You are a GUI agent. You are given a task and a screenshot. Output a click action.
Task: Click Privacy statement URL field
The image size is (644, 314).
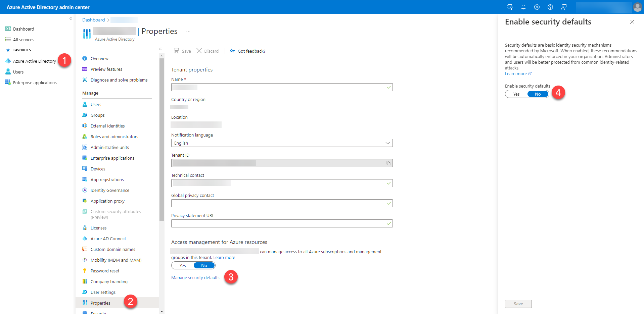click(282, 223)
